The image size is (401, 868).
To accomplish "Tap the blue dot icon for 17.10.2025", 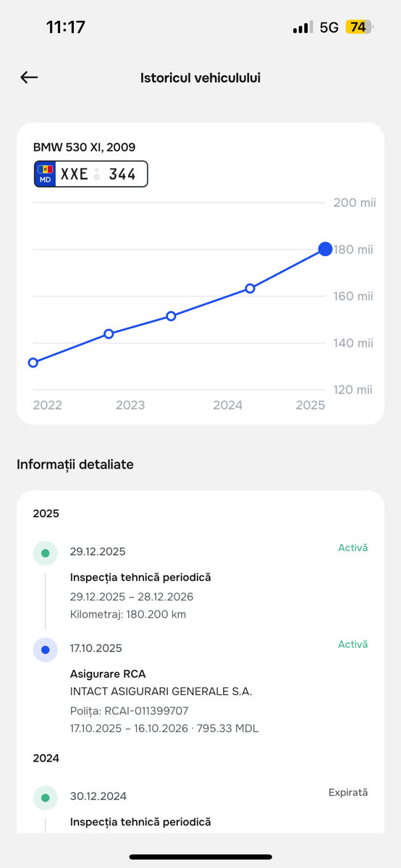I will (x=46, y=650).
